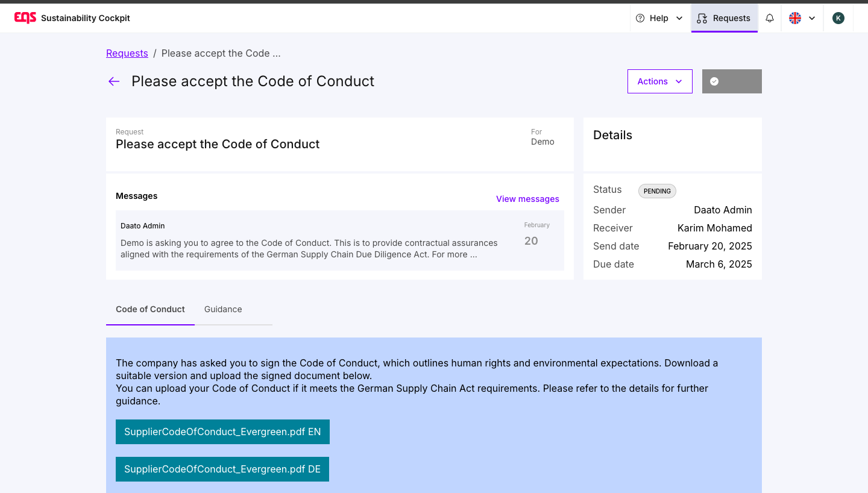This screenshot has height=493, width=868.
Task: Click the Help question mark icon
Action: (640, 18)
